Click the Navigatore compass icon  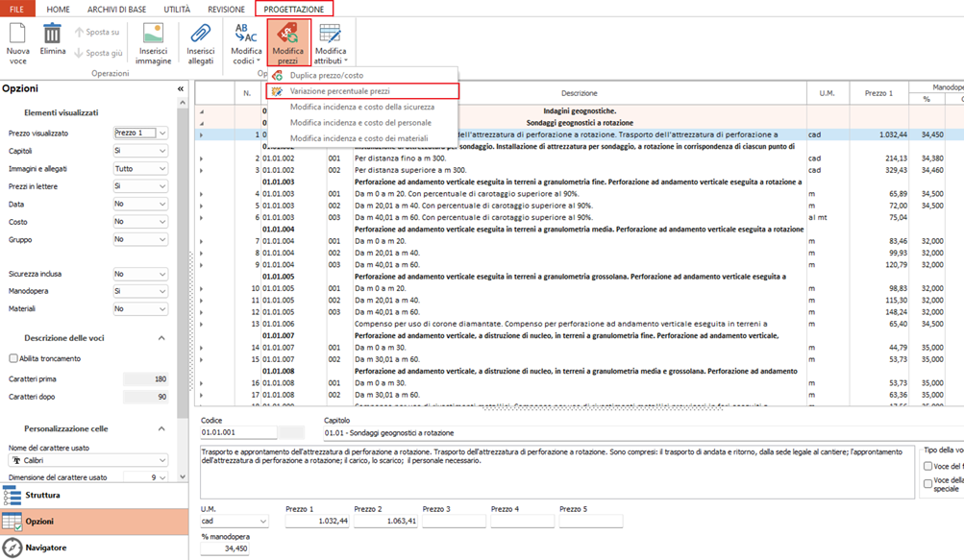pos(12,548)
